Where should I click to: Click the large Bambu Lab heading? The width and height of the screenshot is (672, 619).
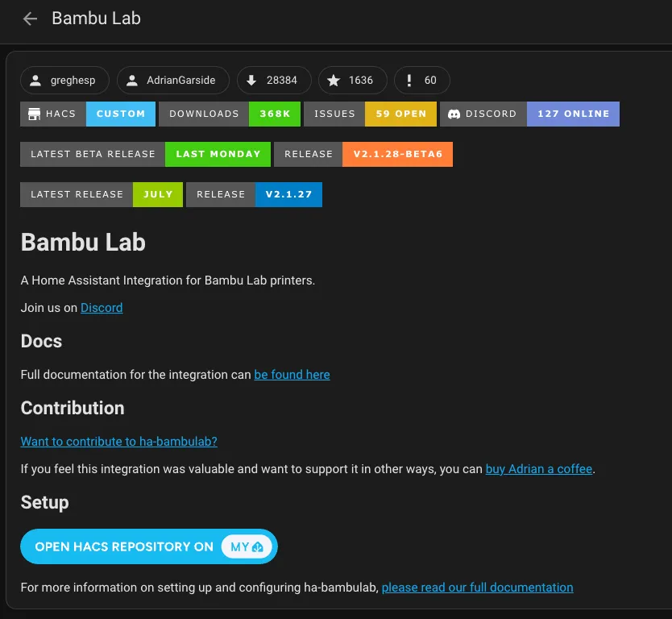point(83,242)
